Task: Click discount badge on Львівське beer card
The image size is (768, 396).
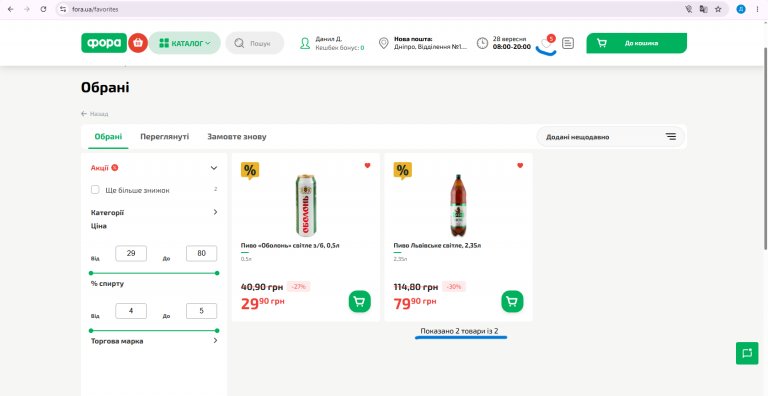Action: [x=403, y=171]
